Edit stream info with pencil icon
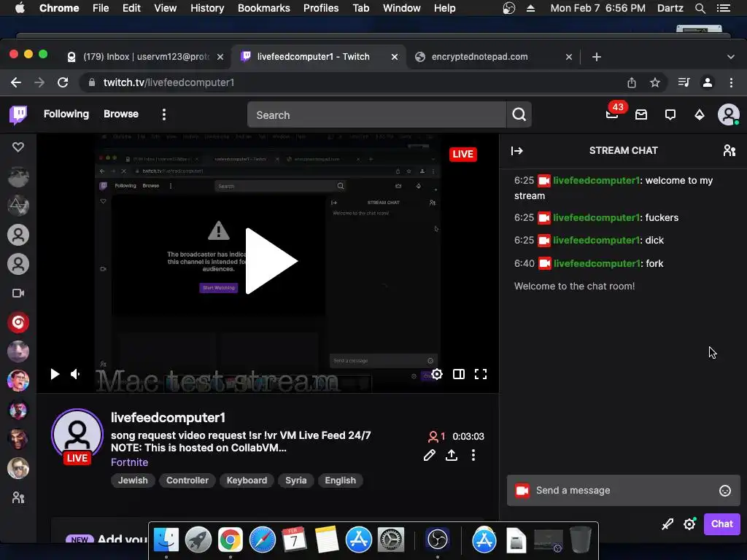 click(429, 455)
